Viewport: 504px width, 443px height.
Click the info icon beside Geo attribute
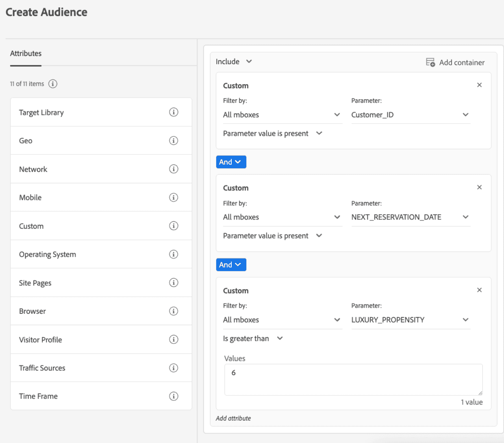click(174, 141)
